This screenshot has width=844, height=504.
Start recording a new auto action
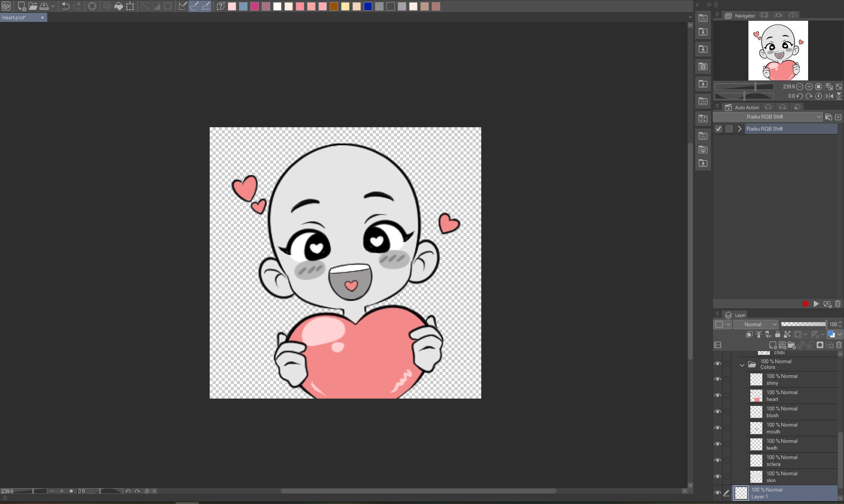click(805, 304)
